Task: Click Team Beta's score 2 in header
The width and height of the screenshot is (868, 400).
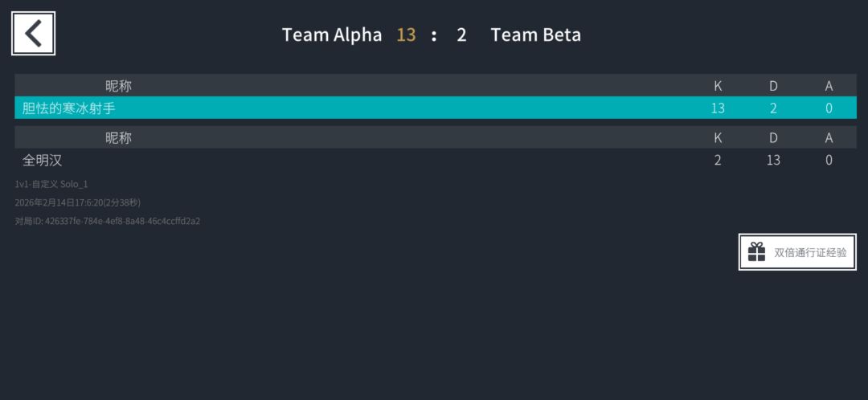Action: (x=461, y=35)
